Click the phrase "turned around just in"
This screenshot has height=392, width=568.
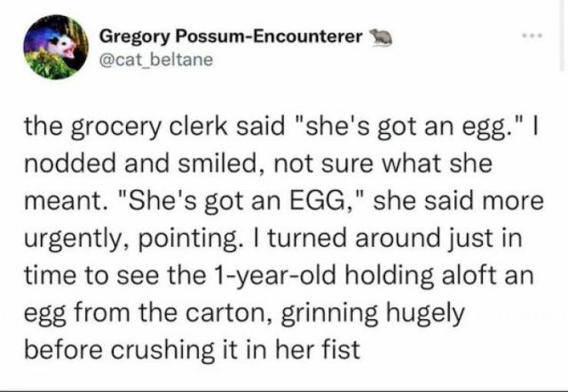(x=395, y=239)
